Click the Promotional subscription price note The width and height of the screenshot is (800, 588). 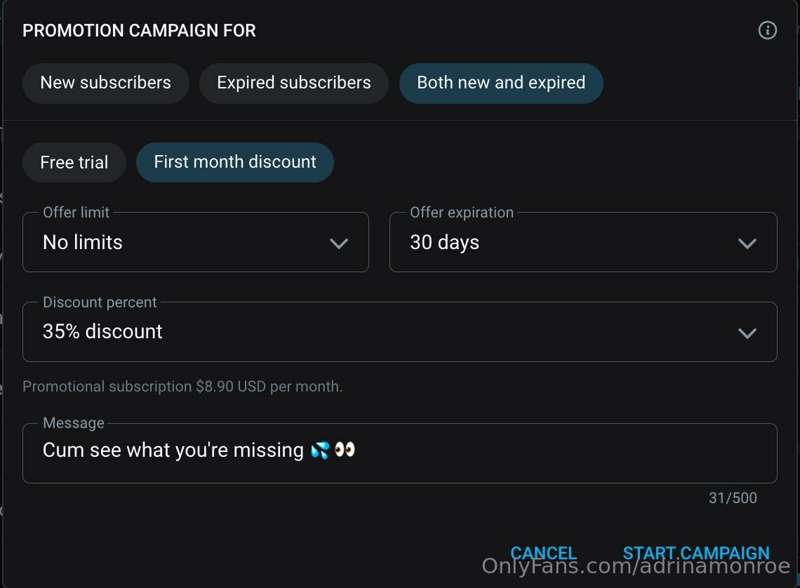(183, 386)
